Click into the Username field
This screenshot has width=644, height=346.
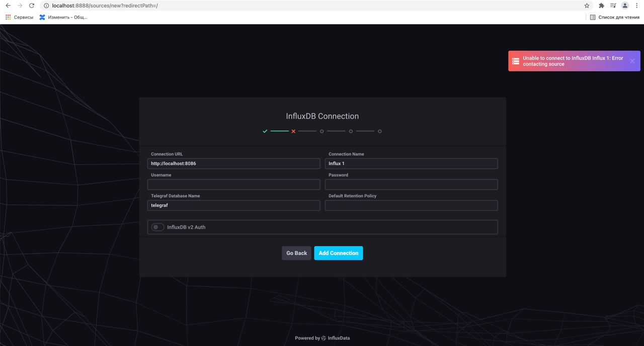233,185
